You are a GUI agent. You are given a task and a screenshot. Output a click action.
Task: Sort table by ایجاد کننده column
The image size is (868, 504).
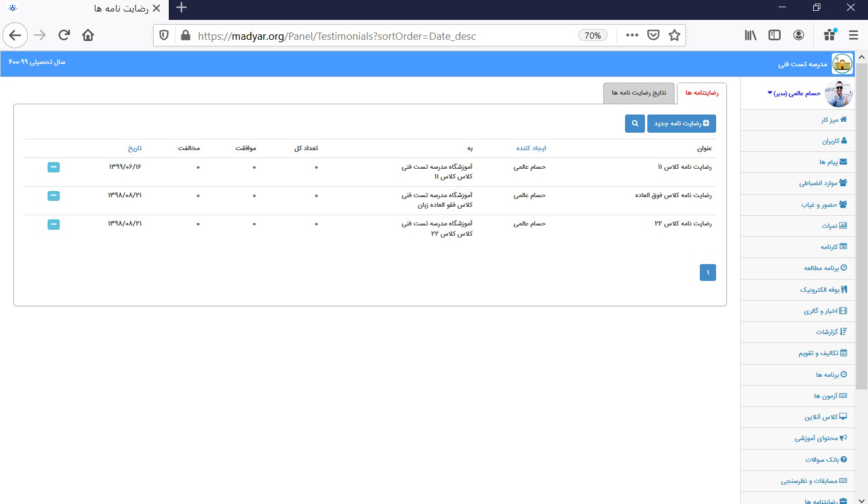tap(531, 148)
